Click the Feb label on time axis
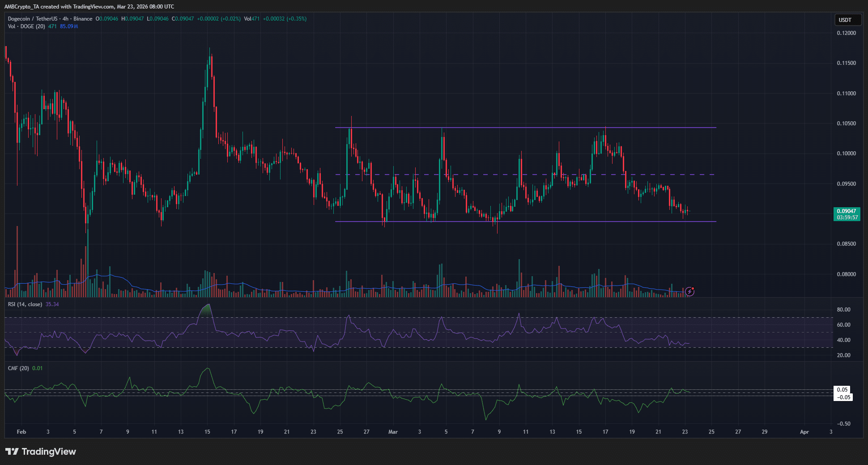The height and width of the screenshot is (465, 868). (x=21, y=432)
